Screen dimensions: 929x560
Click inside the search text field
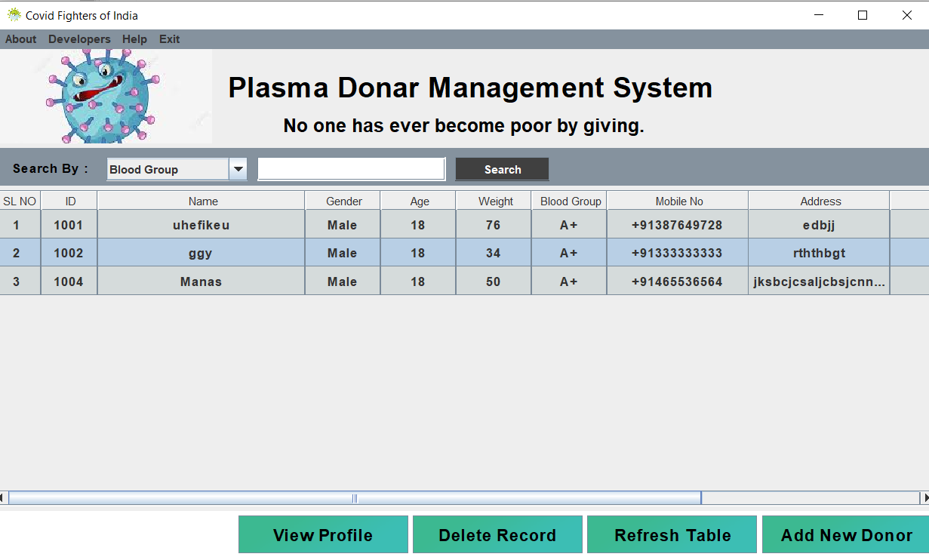(351, 168)
